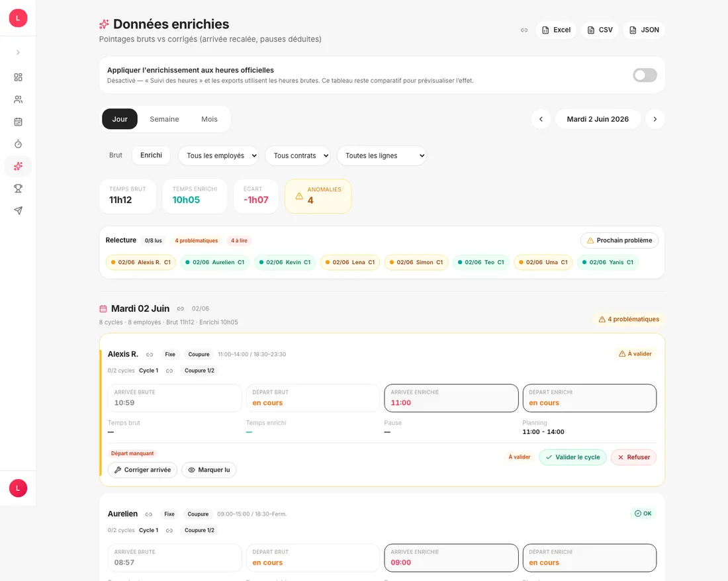This screenshot has height=581, width=728.
Task: Select the 02/06 Alexis R. C1 chip
Action: [x=141, y=262]
